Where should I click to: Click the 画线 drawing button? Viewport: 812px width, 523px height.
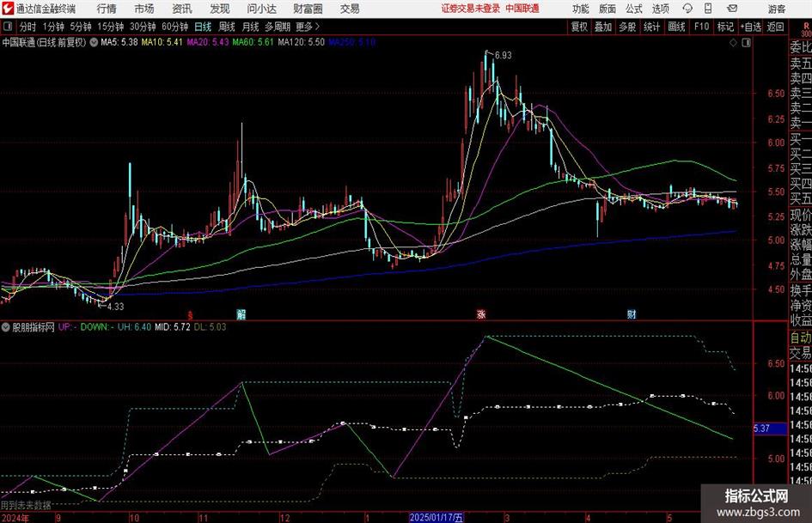[676, 27]
